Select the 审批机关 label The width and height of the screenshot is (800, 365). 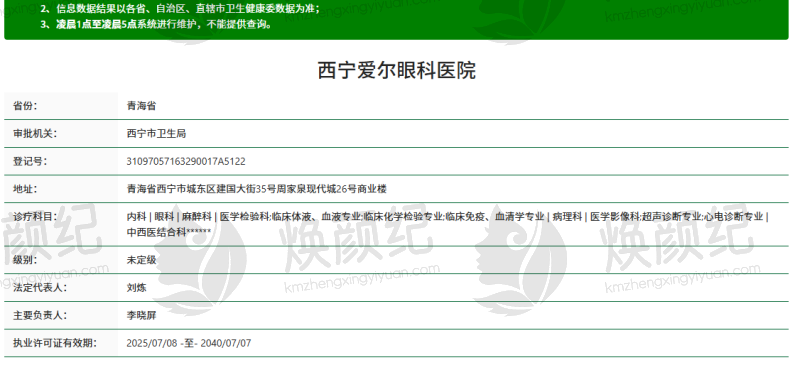(x=35, y=134)
